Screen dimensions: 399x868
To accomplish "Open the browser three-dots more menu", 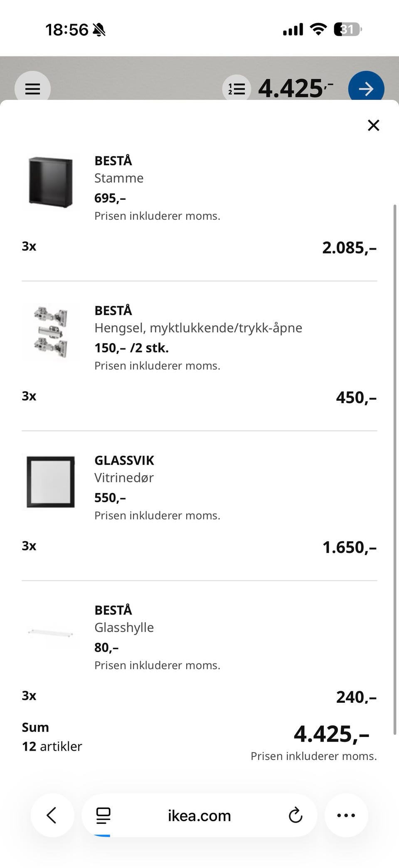I will coord(346,815).
